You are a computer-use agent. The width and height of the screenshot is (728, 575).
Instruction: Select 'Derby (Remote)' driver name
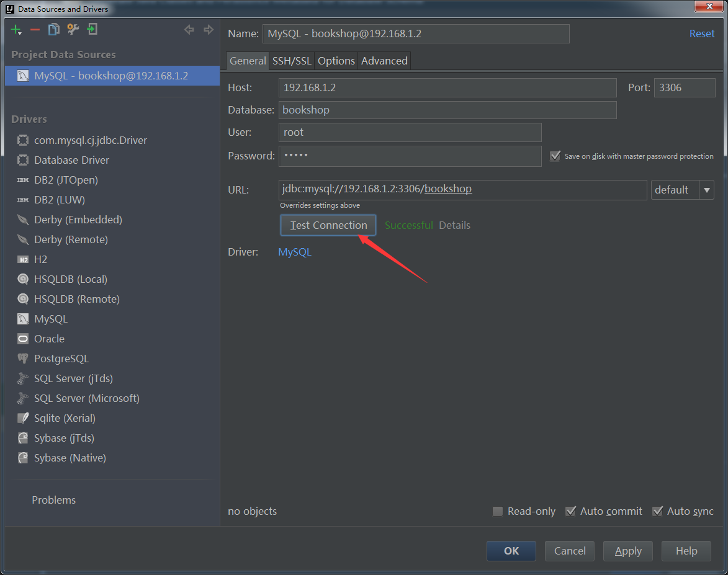coord(71,239)
